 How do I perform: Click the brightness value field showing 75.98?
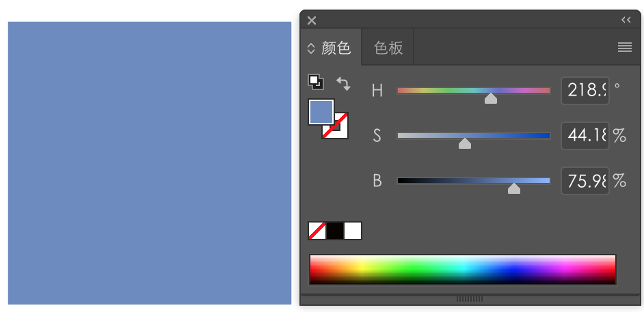[x=585, y=181]
